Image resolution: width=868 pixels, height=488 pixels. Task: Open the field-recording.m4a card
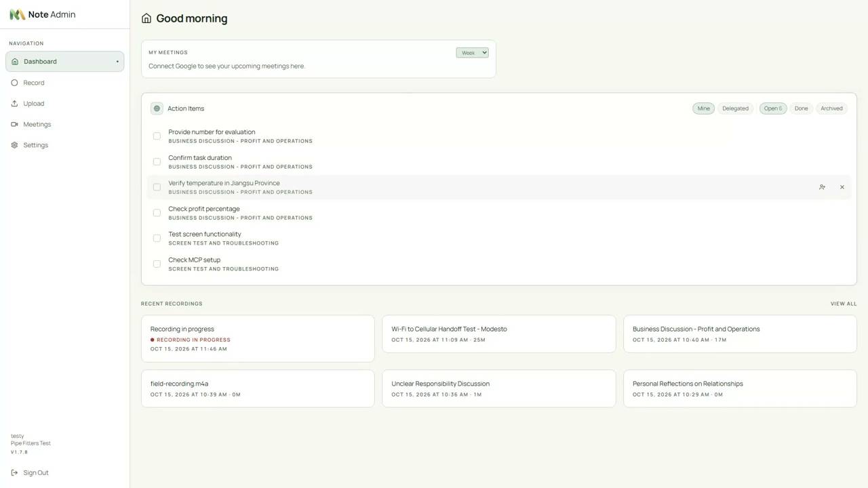258,388
